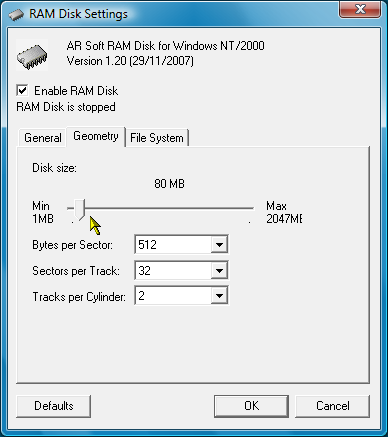Open the Sectors per Track dropdown arrow
This screenshot has width=388, height=437.
coord(219,270)
